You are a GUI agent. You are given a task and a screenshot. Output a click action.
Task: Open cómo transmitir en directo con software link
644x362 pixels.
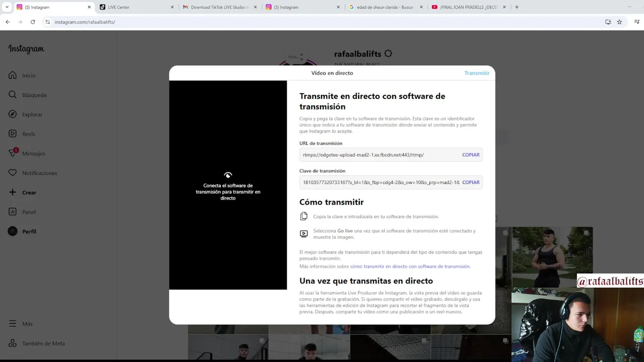(x=410, y=266)
